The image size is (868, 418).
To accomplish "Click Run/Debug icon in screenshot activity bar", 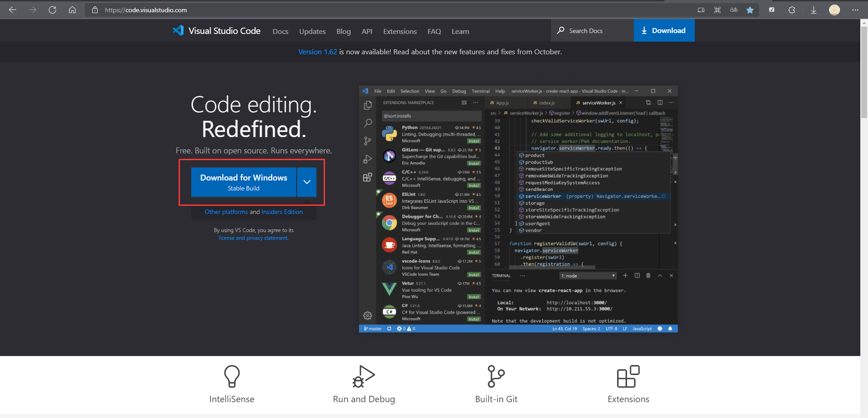I will (368, 159).
